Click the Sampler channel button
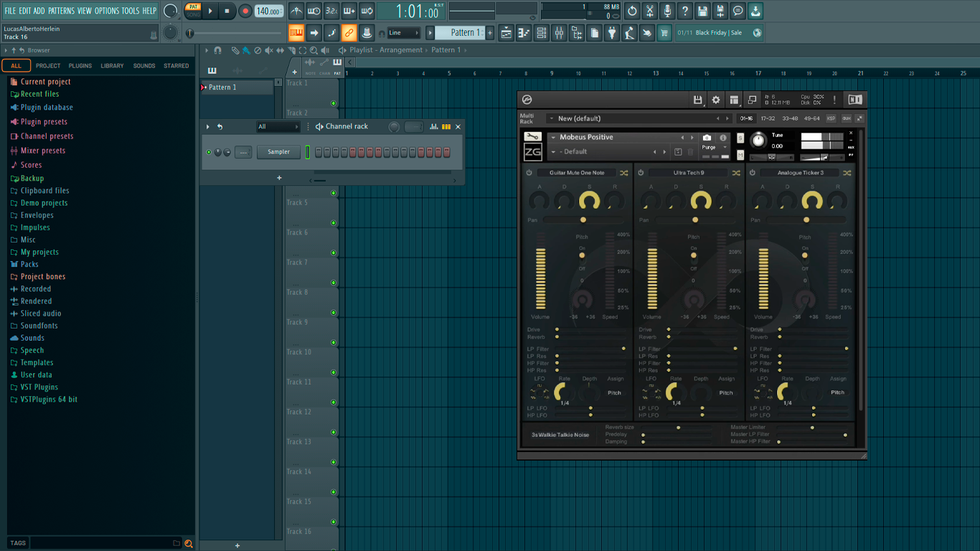Image resolution: width=980 pixels, height=551 pixels. (x=278, y=152)
